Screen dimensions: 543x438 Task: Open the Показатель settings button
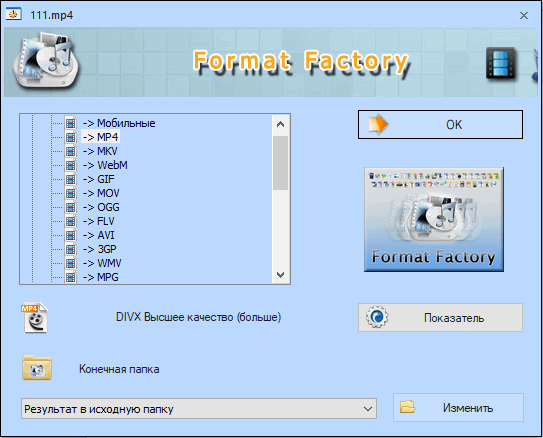coord(440,318)
